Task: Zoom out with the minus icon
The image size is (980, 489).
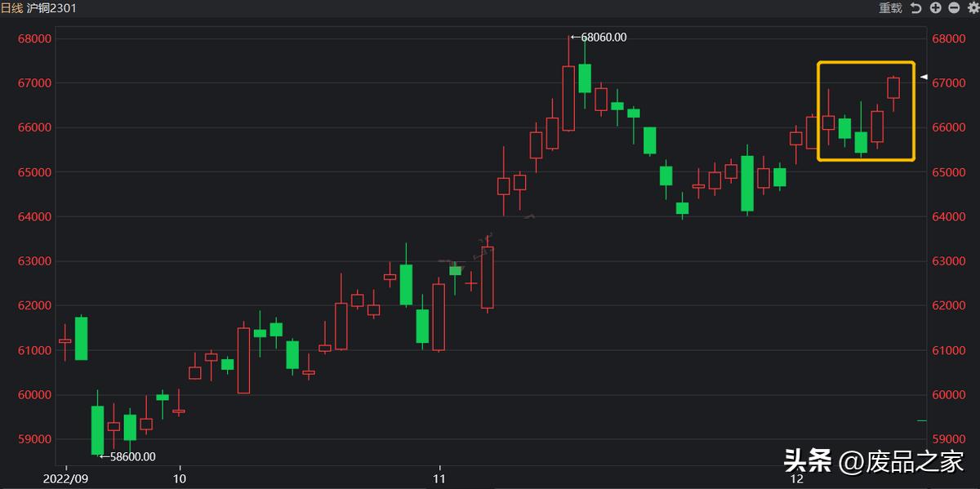Action: (x=953, y=8)
